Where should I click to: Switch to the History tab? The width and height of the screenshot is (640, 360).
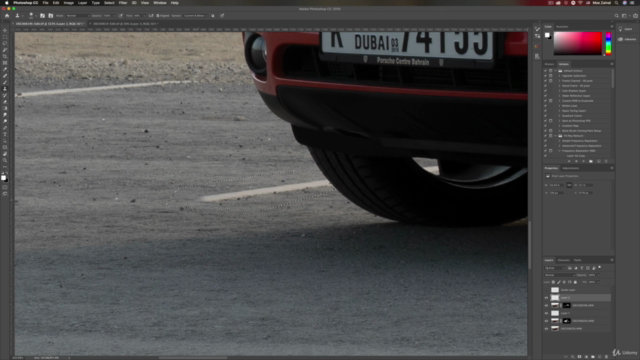tap(549, 64)
